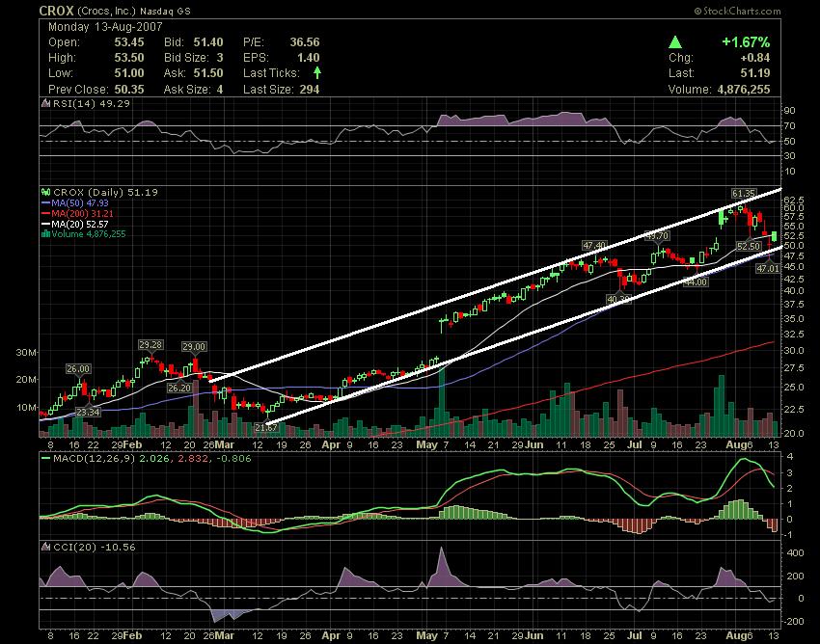Click the 400 label on CCI axis

pos(795,553)
